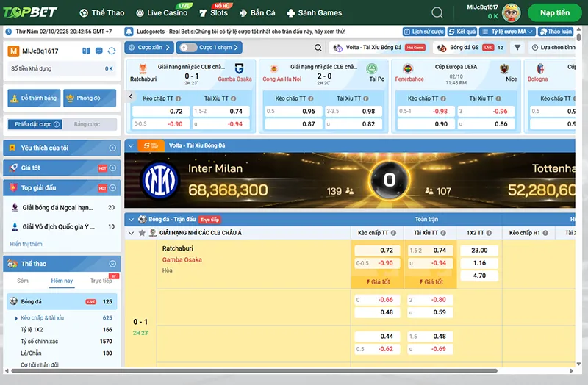Select the Giá tốt under Tài Xỉu TT
588x385 pixels.
pyautogui.click(x=431, y=282)
